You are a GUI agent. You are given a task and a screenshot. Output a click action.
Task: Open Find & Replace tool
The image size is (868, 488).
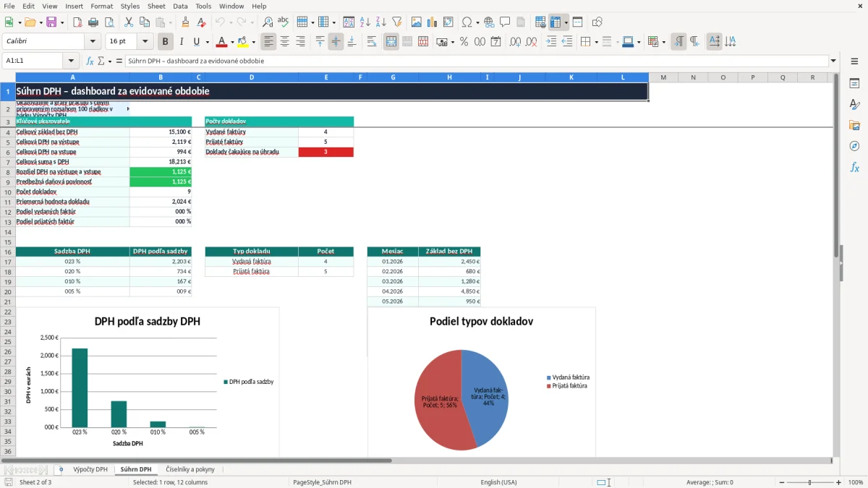point(268,22)
